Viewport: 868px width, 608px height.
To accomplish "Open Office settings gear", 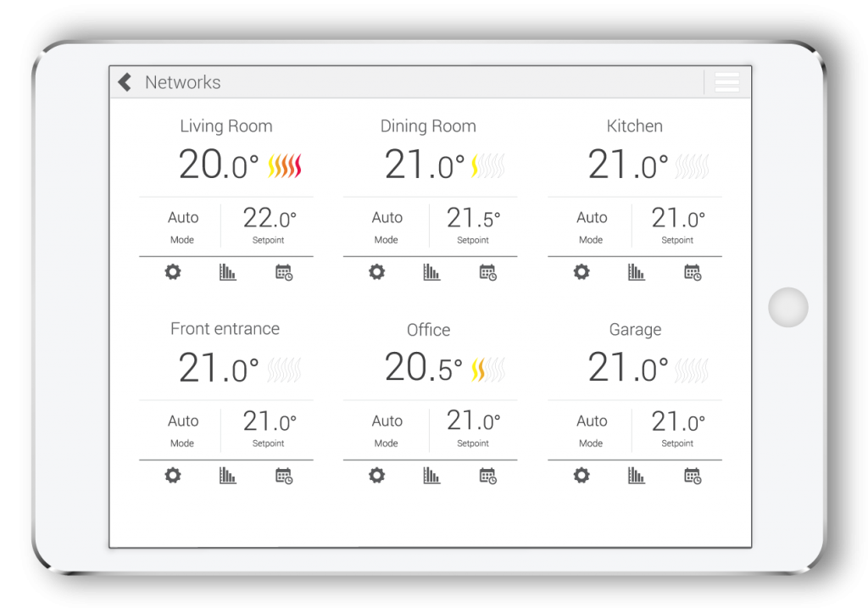I will (x=377, y=475).
